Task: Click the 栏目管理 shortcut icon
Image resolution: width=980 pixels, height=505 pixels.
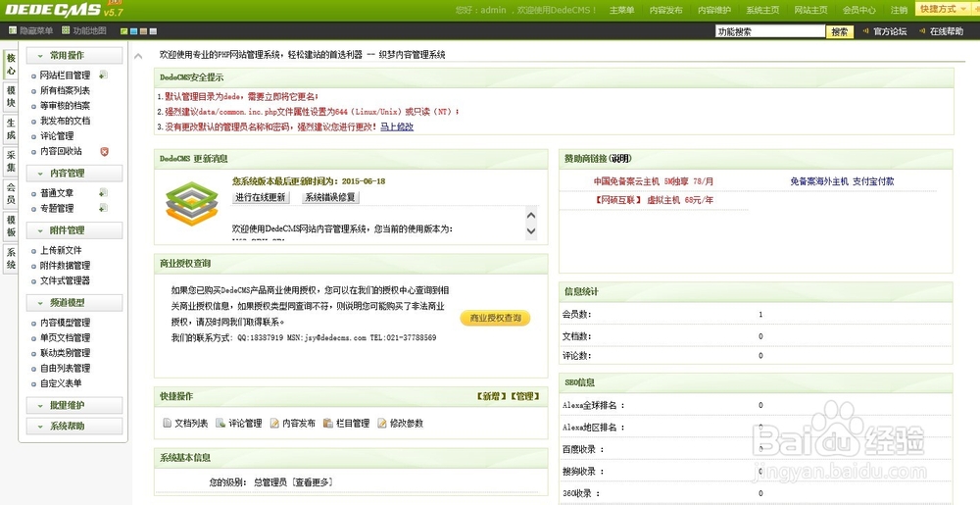Action: click(x=328, y=424)
